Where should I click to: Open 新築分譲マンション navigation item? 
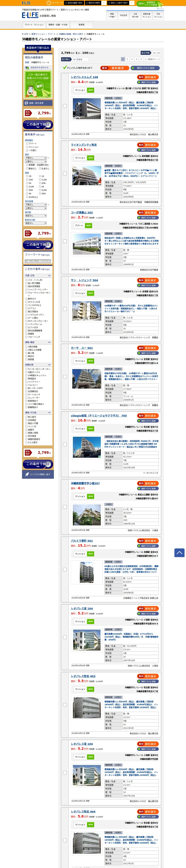pos(146,15)
